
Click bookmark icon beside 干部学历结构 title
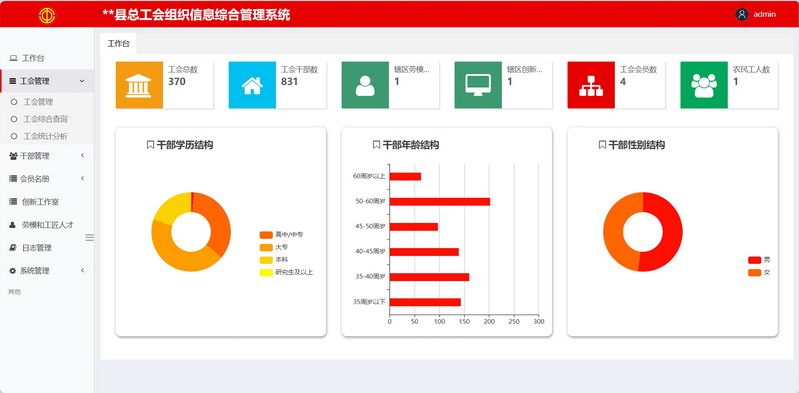(x=150, y=145)
